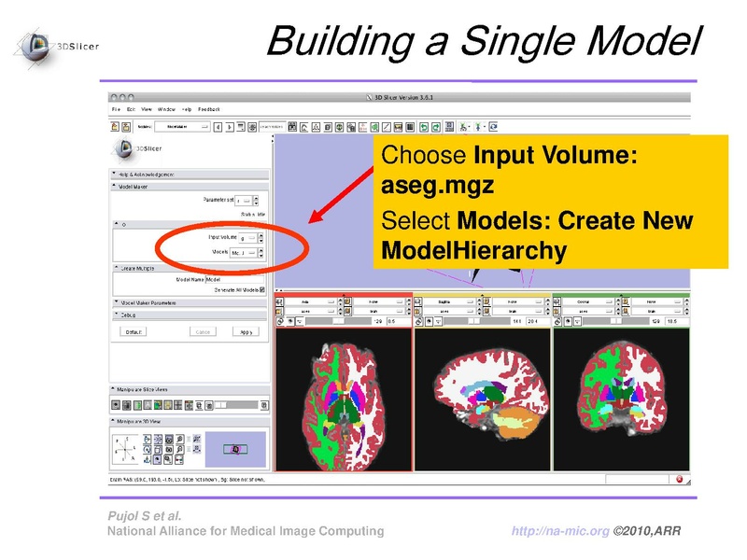
Task: Click the coronal brain slice view
Action: click(x=621, y=399)
